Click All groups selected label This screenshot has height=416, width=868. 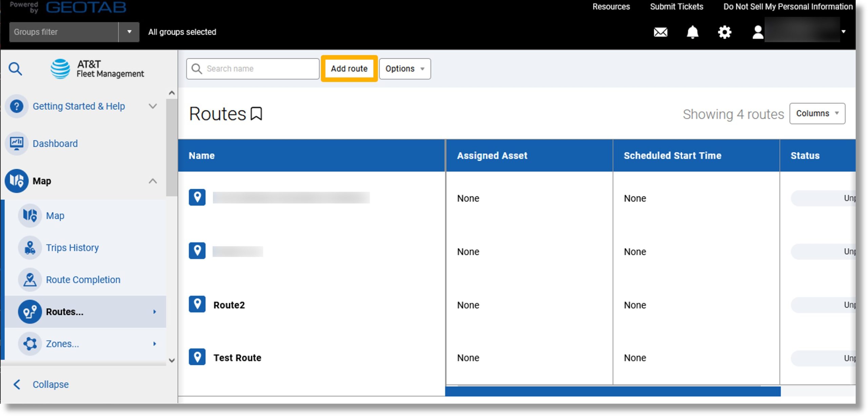point(182,32)
